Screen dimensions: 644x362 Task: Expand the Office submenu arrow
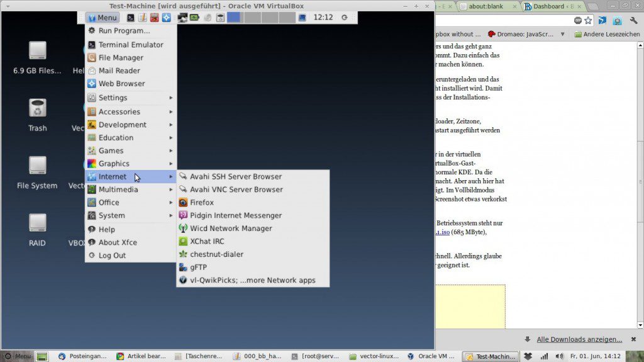coord(171,202)
